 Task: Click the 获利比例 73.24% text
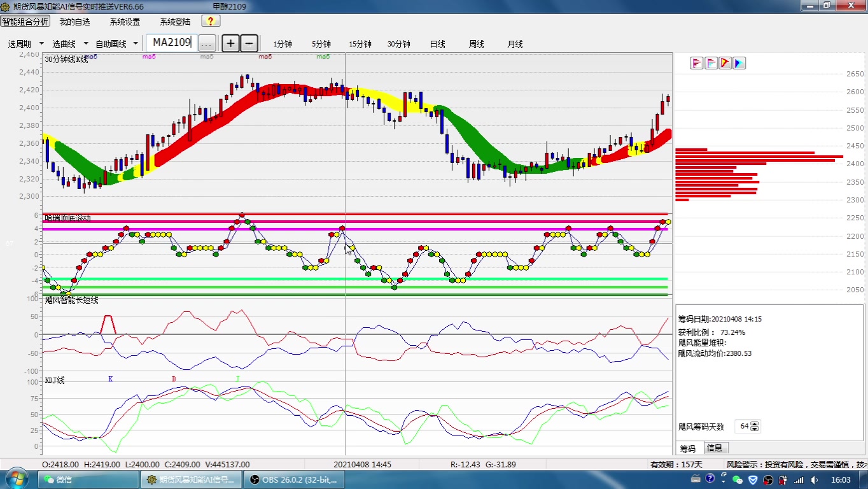click(711, 332)
